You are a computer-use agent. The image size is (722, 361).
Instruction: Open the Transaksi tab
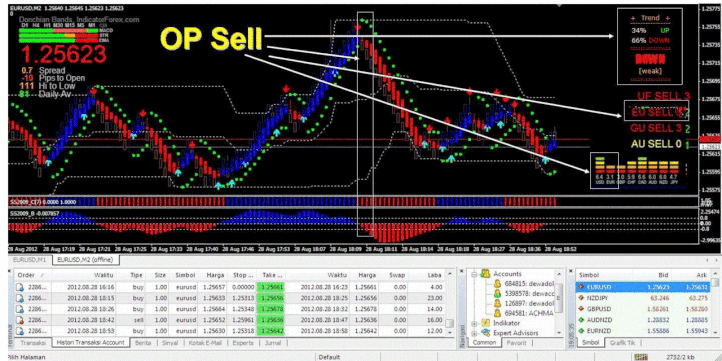(x=32, y=343)
